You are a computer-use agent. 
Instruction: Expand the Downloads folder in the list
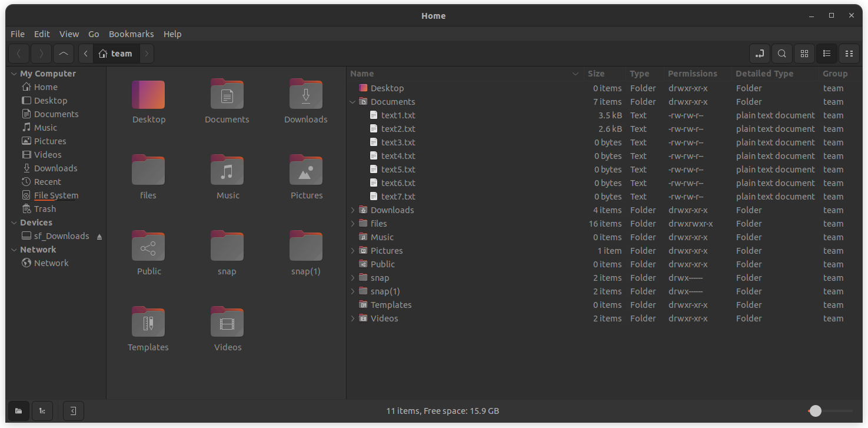(x=352, y=210)
